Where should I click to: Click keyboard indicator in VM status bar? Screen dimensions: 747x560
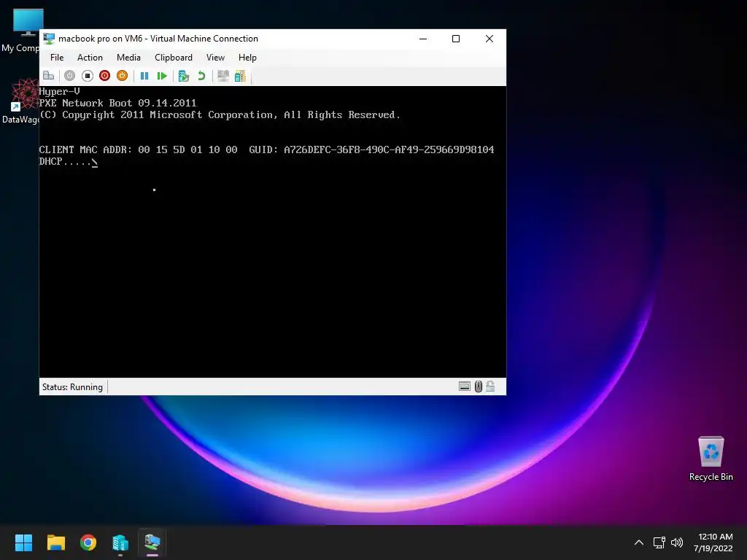pyautogui.click(x=465, y=386)
